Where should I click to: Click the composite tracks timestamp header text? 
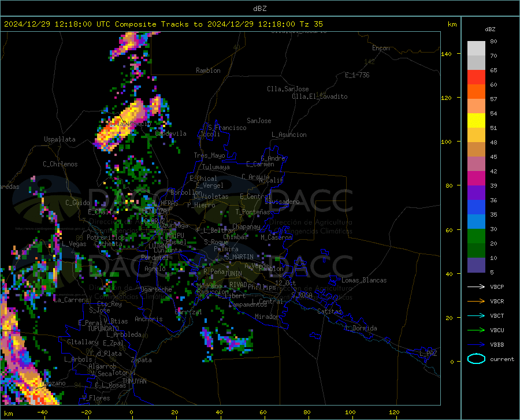[x=163, y=24]
